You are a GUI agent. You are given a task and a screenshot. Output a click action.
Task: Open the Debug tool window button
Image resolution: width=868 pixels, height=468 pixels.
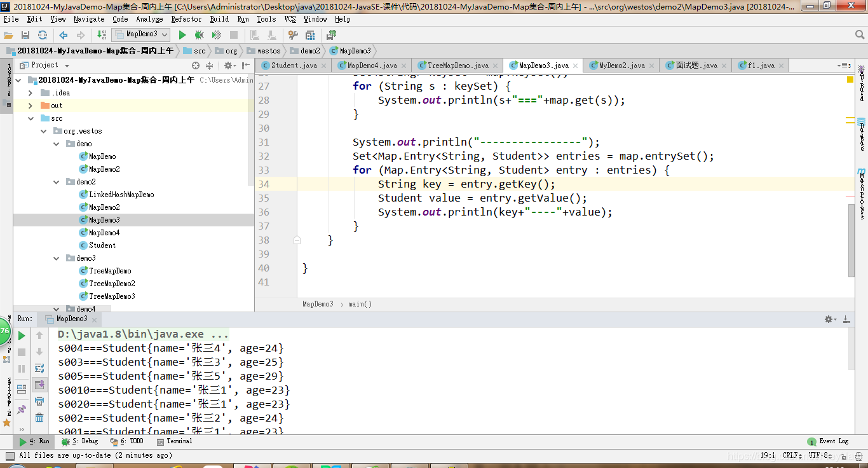pyautogui.click(x=81, y=441)
